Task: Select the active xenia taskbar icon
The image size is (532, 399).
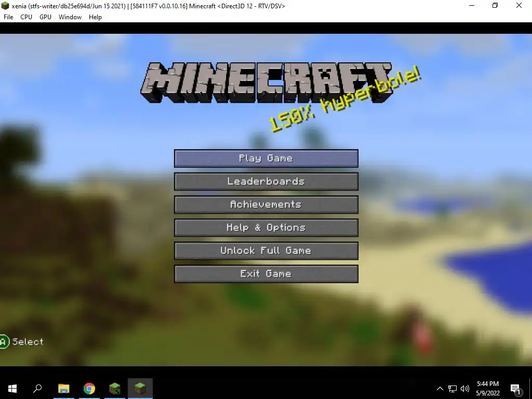Action: tap(140, 389)
